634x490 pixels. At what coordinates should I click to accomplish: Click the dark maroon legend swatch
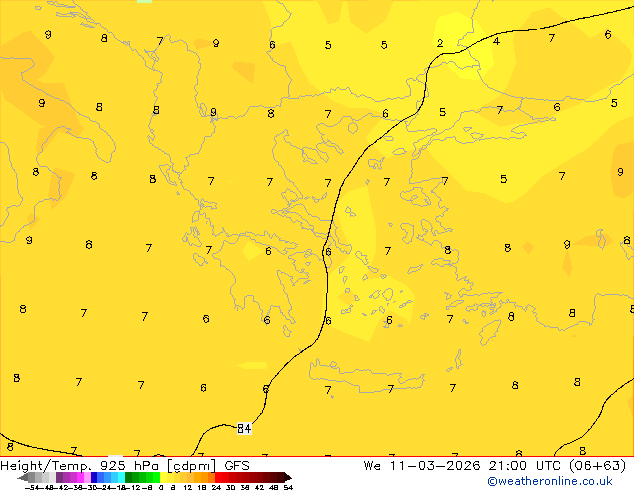[x=281, y=477]
